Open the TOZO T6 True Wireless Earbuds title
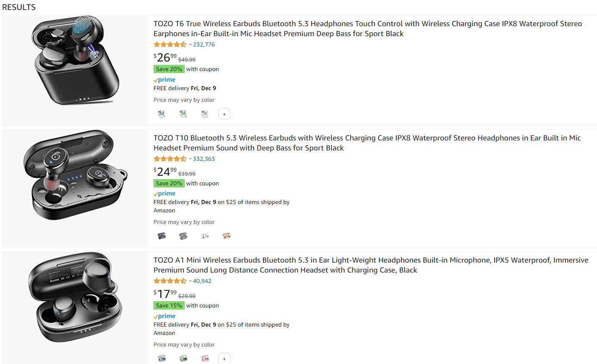597x364 pixels. 368,29
